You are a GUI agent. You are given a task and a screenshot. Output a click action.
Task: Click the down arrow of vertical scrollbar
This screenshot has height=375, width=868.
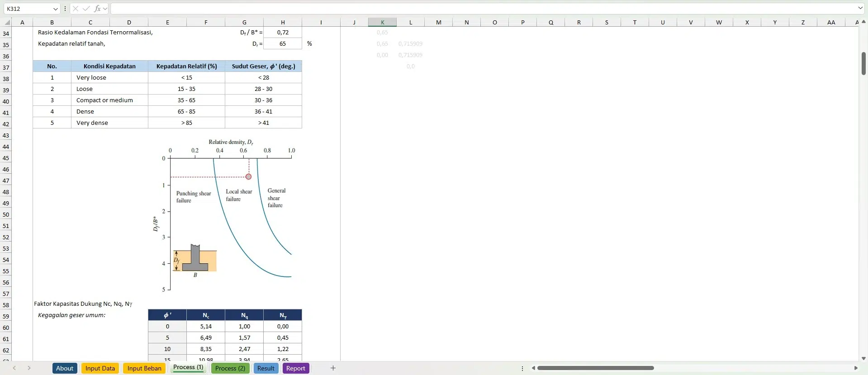pos(863,358)
